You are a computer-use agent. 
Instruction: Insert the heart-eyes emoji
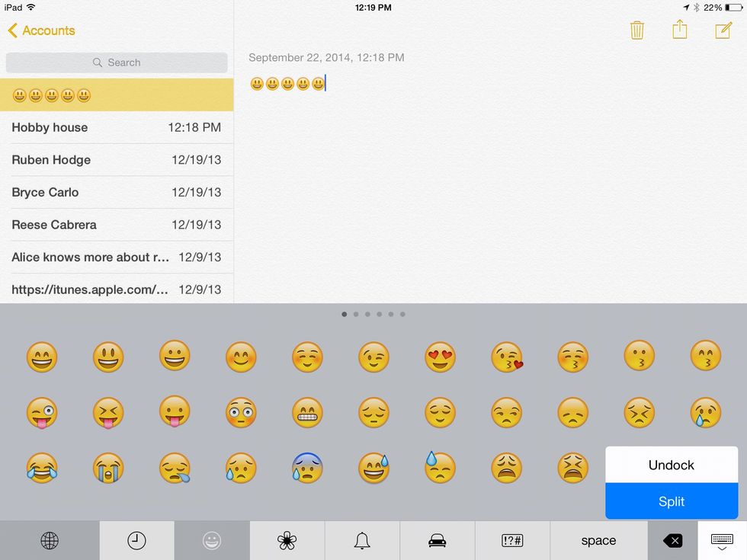(x=440, y=356)
